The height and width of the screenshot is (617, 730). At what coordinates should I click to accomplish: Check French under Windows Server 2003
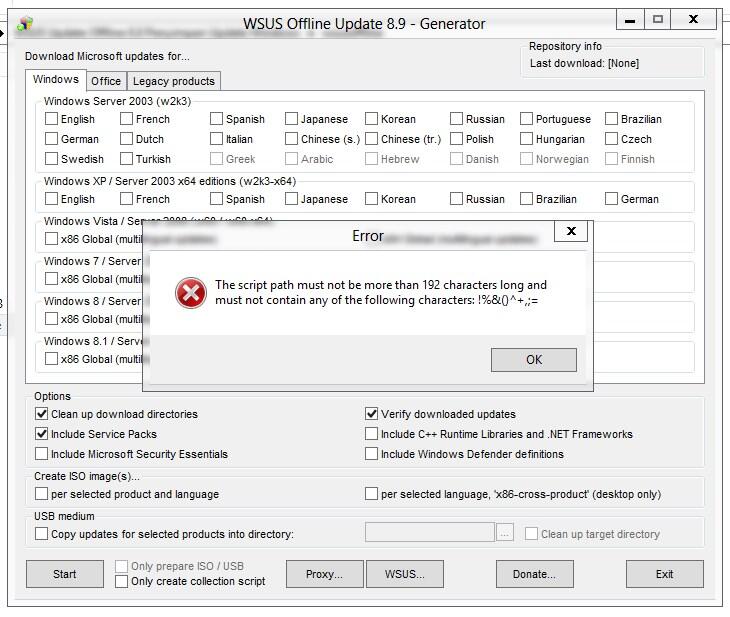tap(126, 119)
